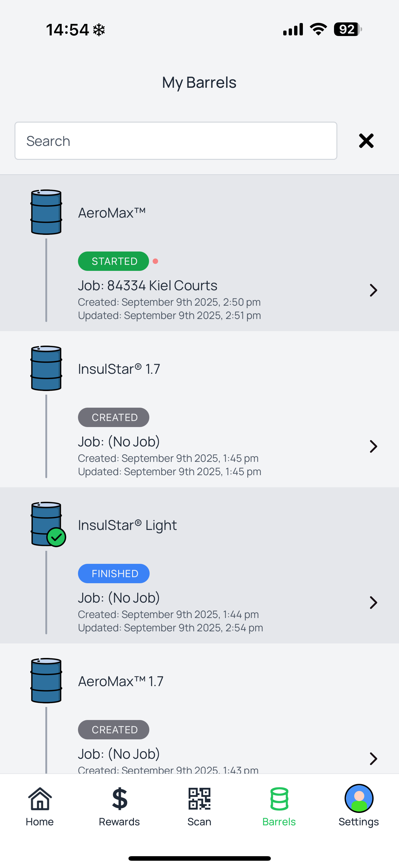The width and height of the screenshot is (399, 868).
Task: Focus the Search input field
Action: click(176, 141)
